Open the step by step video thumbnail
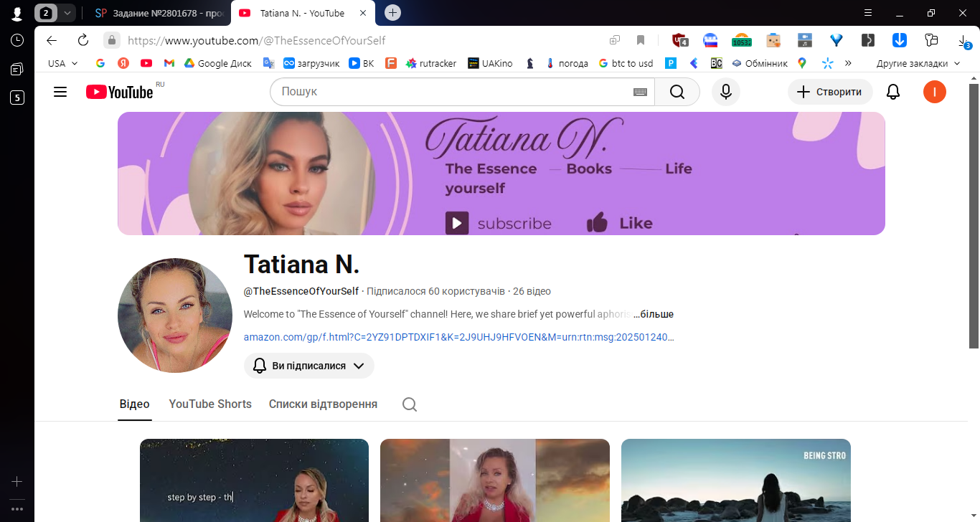Image resolution: width=980 pixels, height=522 pixels. pyautogui.click(x=254, y=480)
